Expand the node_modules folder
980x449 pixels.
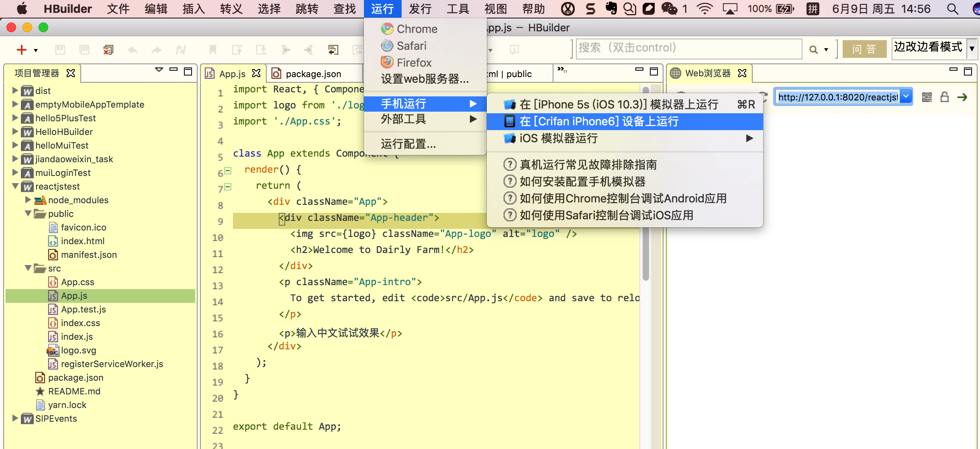click(x=28, y=200)
